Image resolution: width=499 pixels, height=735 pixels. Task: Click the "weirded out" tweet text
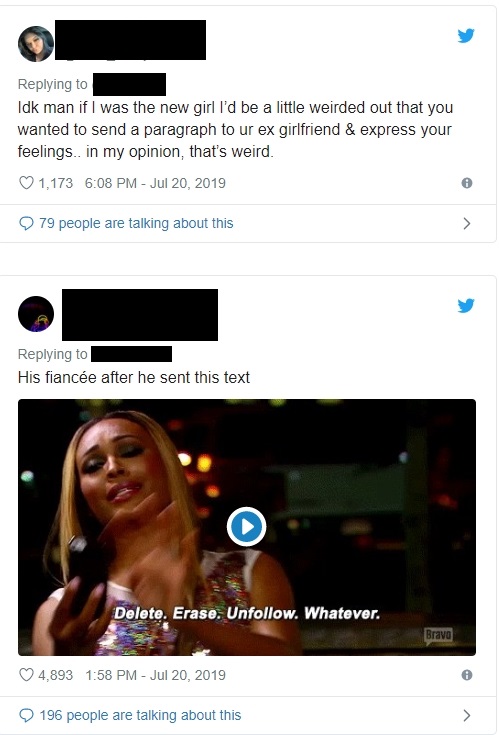235,129
